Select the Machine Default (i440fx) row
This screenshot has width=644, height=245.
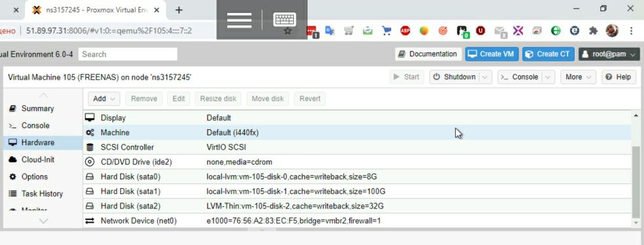tap(357, 133)
